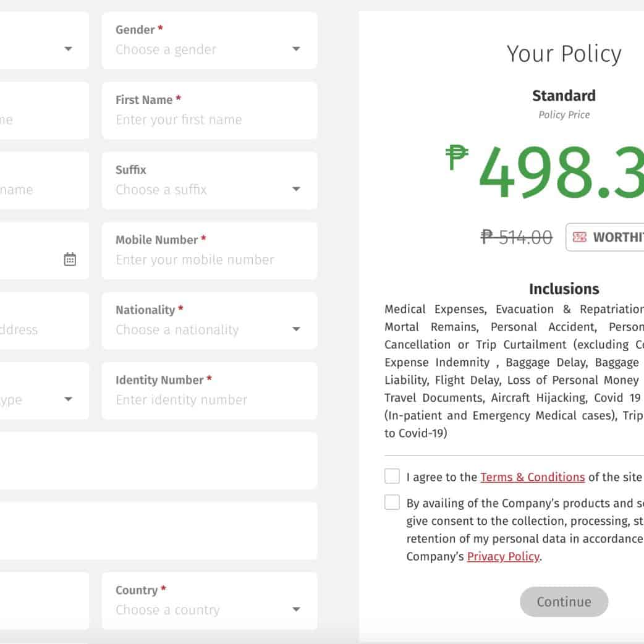Viewport: 644px width, 644px height.
Task: Click into the Mobile Number field
Action: [209, 260]
